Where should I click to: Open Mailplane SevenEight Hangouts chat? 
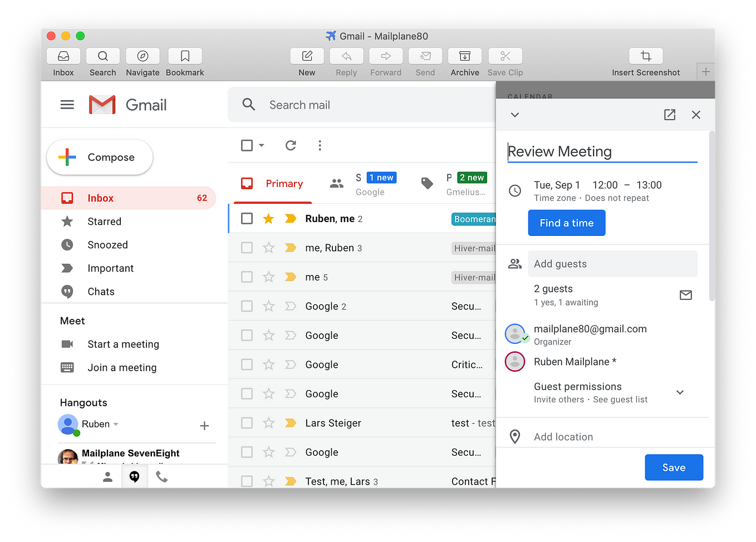click(x=130, y=454)
